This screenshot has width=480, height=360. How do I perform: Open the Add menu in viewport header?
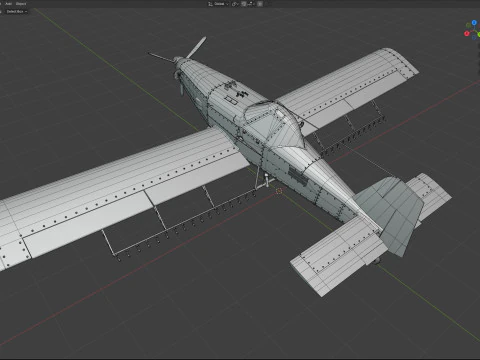point(9,4)
